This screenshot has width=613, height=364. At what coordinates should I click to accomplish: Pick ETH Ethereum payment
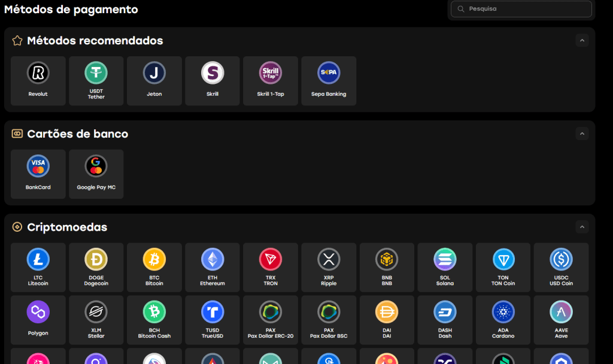tap(213, 268)
